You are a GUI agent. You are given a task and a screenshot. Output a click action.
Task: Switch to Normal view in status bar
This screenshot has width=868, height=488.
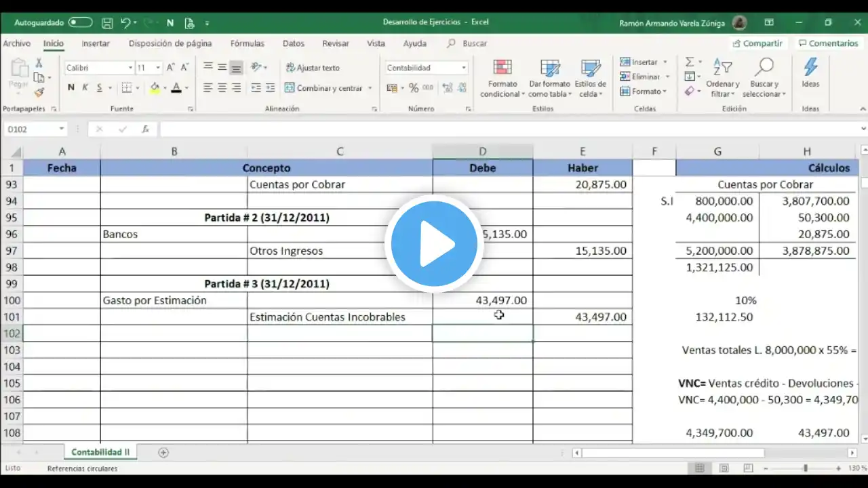(x=700, y=468)
